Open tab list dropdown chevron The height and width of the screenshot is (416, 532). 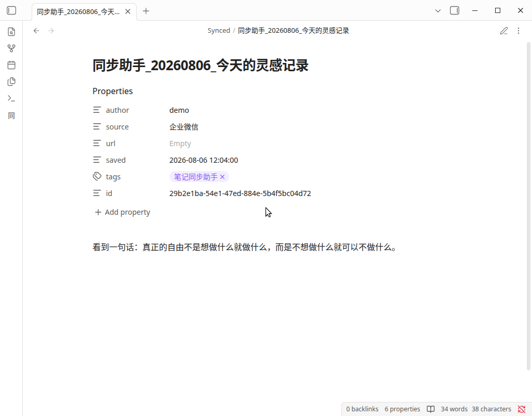coord(438,11)
